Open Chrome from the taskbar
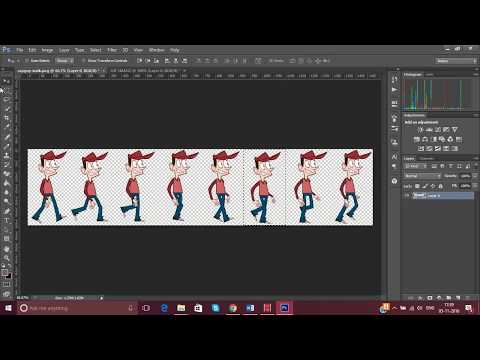The image size is (480, 360). coord(233,308)
